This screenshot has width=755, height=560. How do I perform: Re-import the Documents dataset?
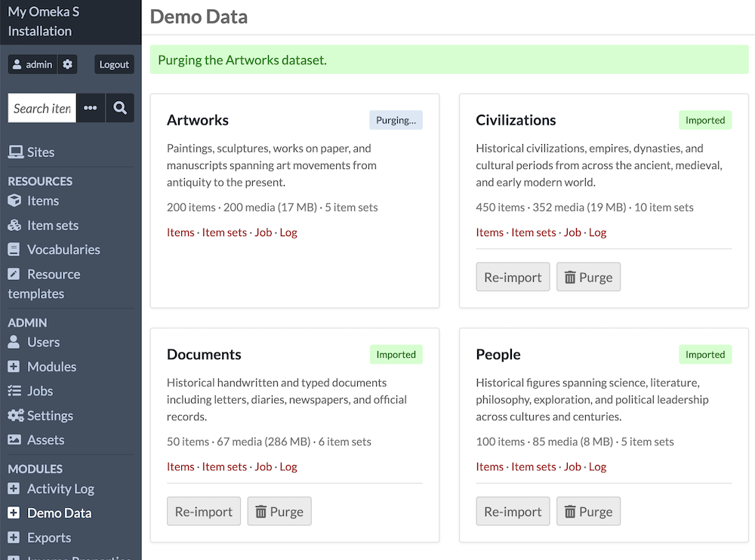[204, 512]
